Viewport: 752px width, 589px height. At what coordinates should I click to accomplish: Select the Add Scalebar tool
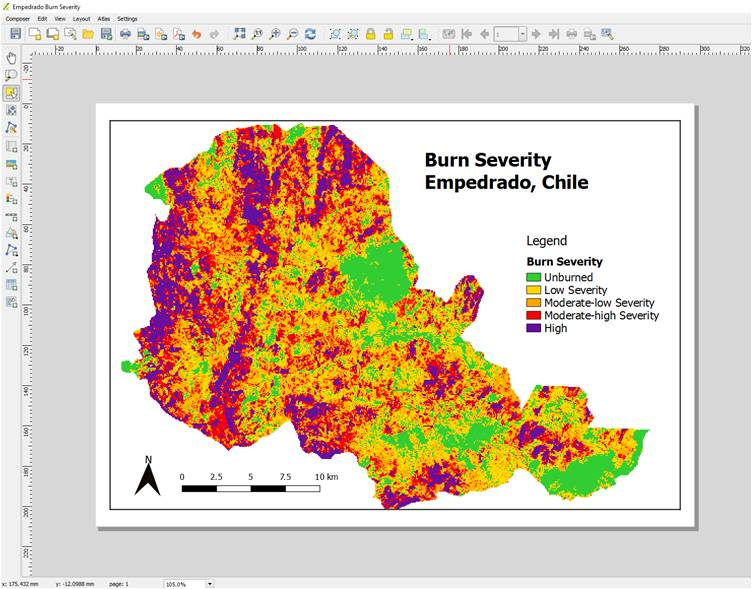(12, 215)
